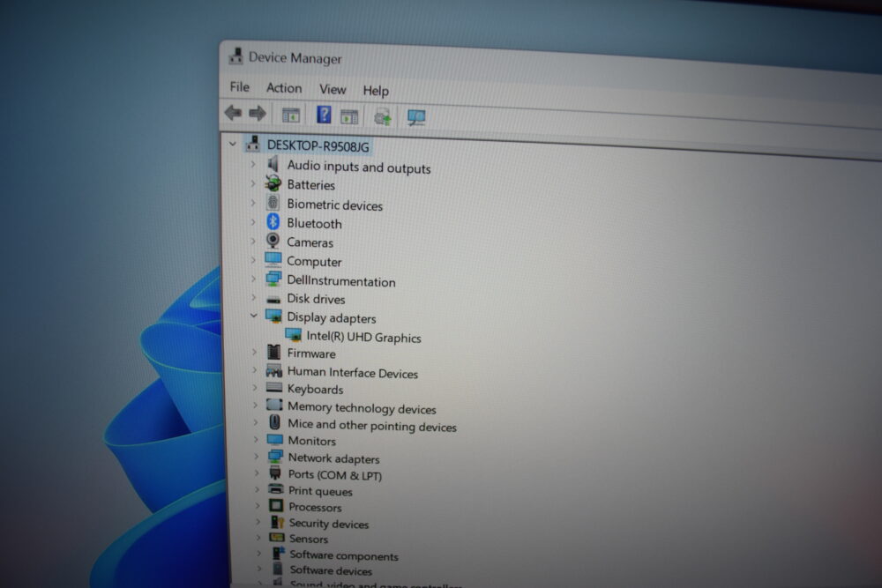Click the Batteries category icon
This screenshot has height=588, width=882.
click(273, 183)
